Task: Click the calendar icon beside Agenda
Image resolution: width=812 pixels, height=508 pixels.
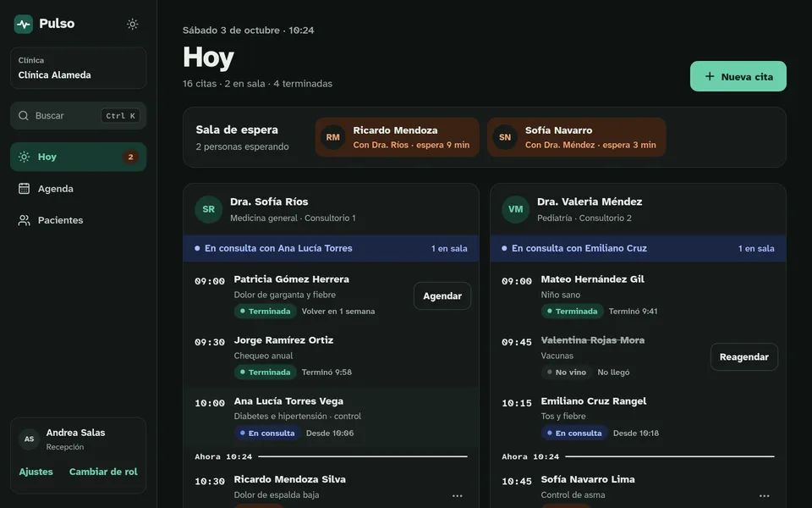Action: [24, 189]
